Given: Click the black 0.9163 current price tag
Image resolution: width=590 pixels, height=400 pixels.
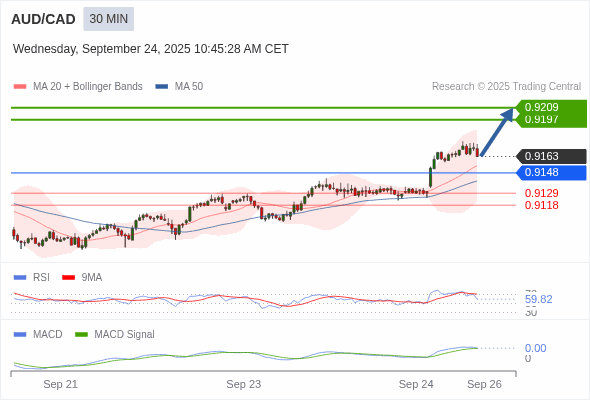Looking at the screenshot, I should click(x=552, y=156).
